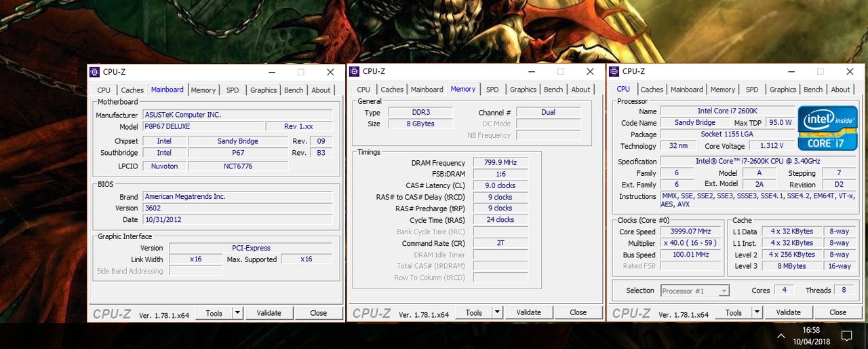Open About tab in Mainboard window
Screen dimensions: 868x349
click(x=321, y=90)
